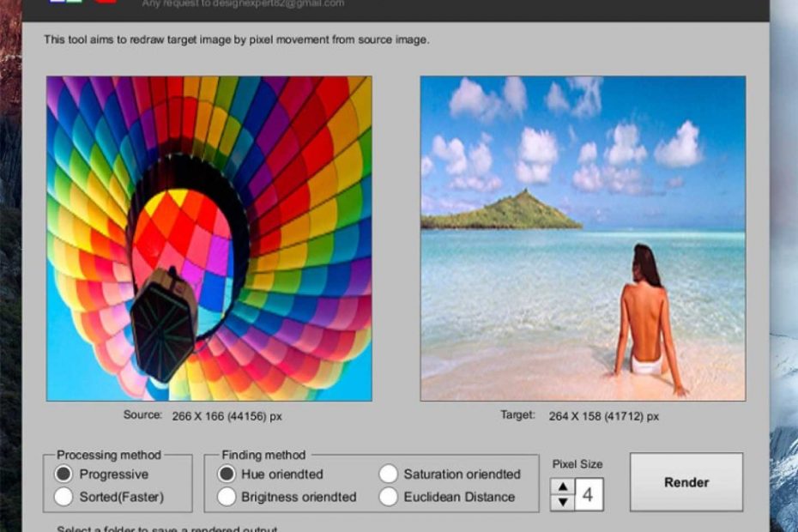
Task: Select Hue oriented finding method
Action: (x=227, y=475)
